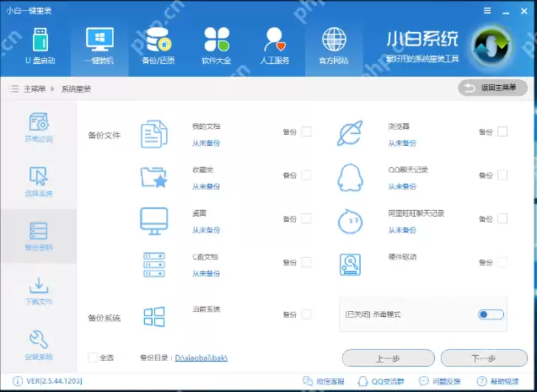This screenshot has height=392, width=537.
Task: Click 从未备份 status under C盘文档
Action: pyautogui.click(x=206, y=273)
